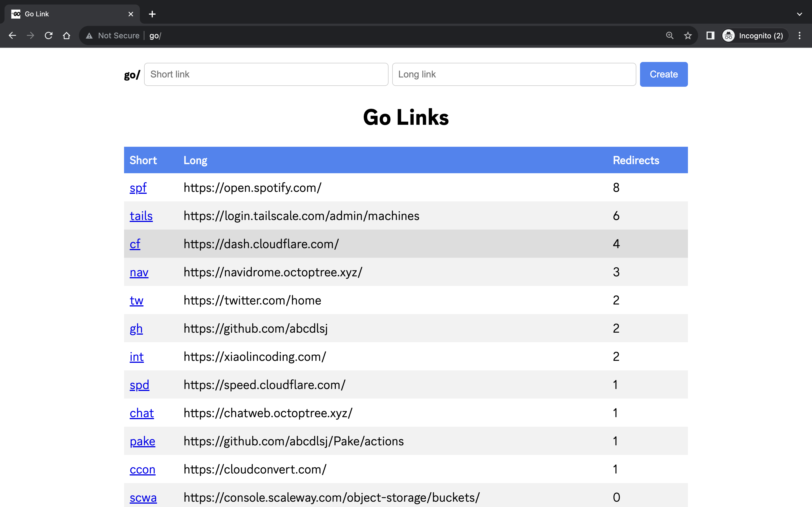
Task: Go to the browser home page
Action: click(x=67, y=35)
